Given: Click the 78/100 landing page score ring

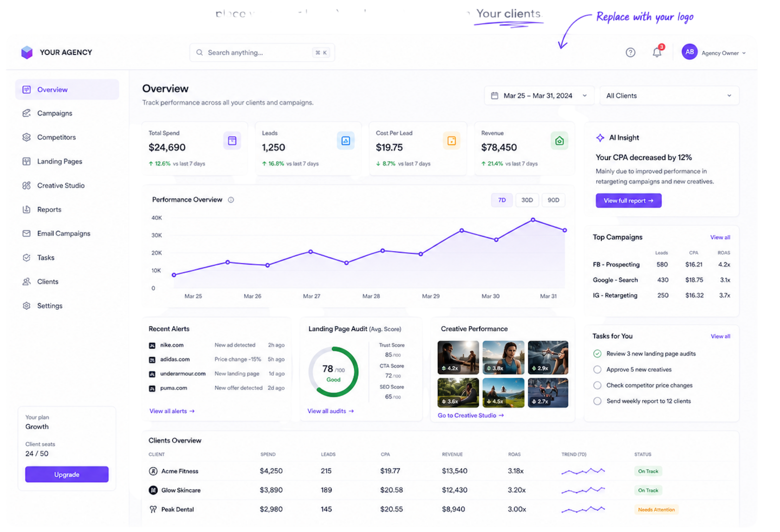Looking at the screenshot, I should 333,372.
